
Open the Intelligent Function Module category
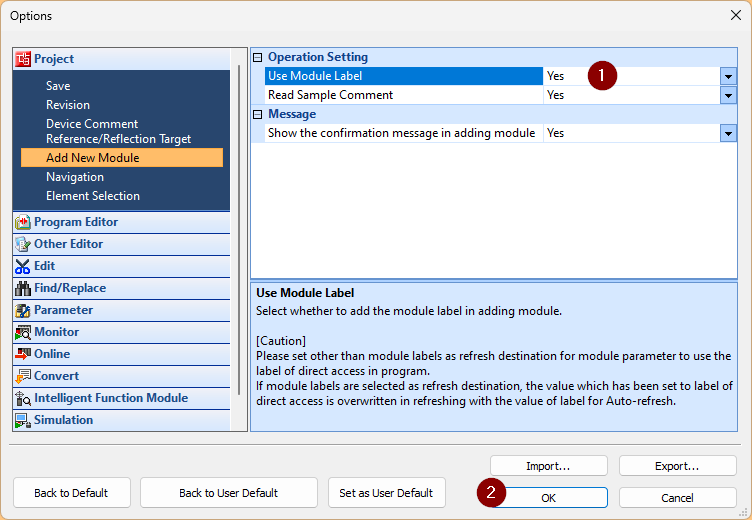(x=110, y=398)
